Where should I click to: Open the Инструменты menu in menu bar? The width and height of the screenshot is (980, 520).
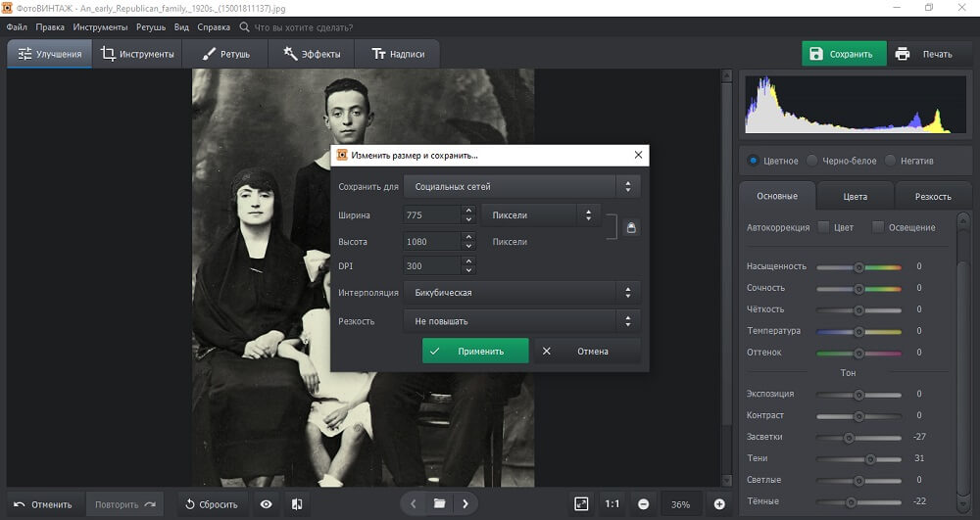(x=99, y=27)
